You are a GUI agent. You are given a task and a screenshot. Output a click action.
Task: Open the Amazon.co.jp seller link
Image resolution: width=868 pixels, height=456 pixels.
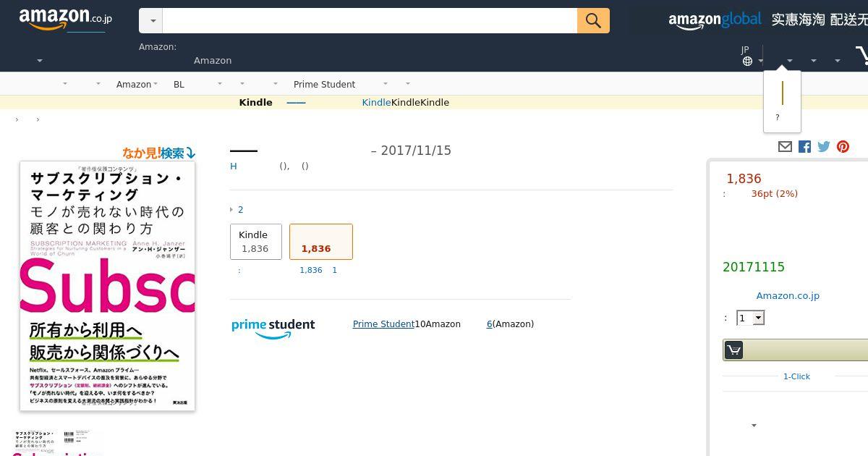[788, 295]
